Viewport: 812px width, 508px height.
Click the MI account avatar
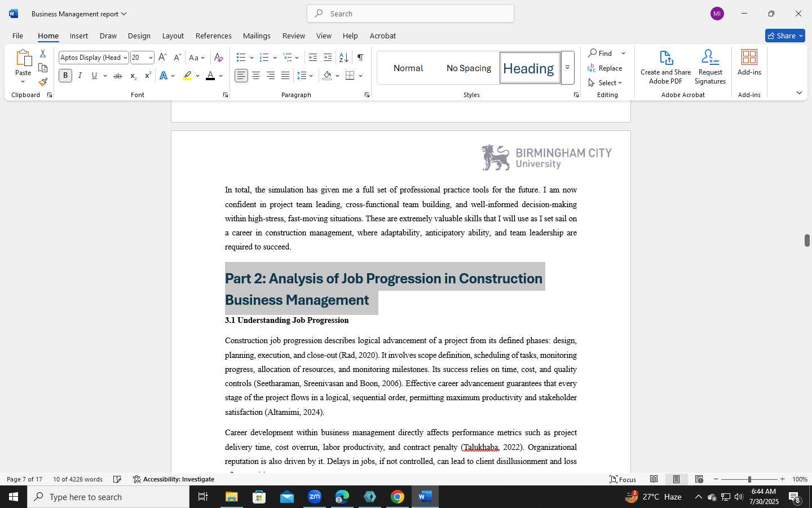(717, 14)
